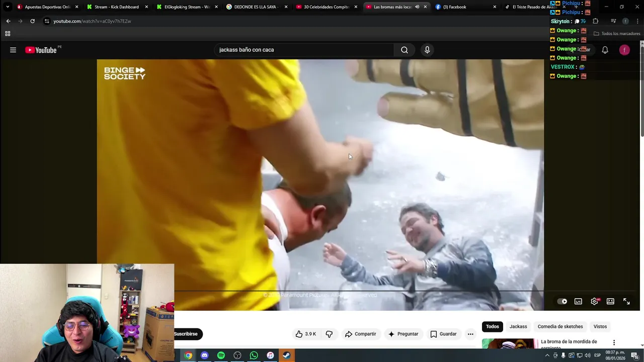Like the video with 3.9 K thumbs up

(306, 334)
